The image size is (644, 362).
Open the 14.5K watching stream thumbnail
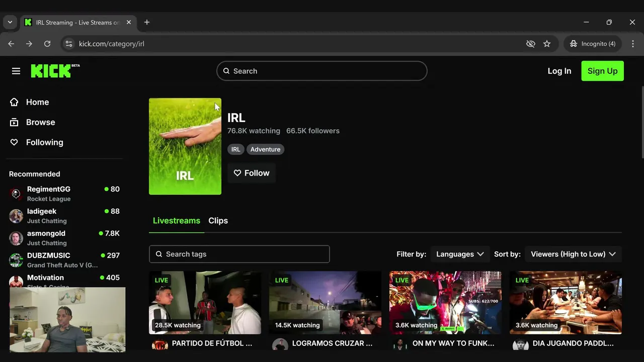(x=325, y=303)
